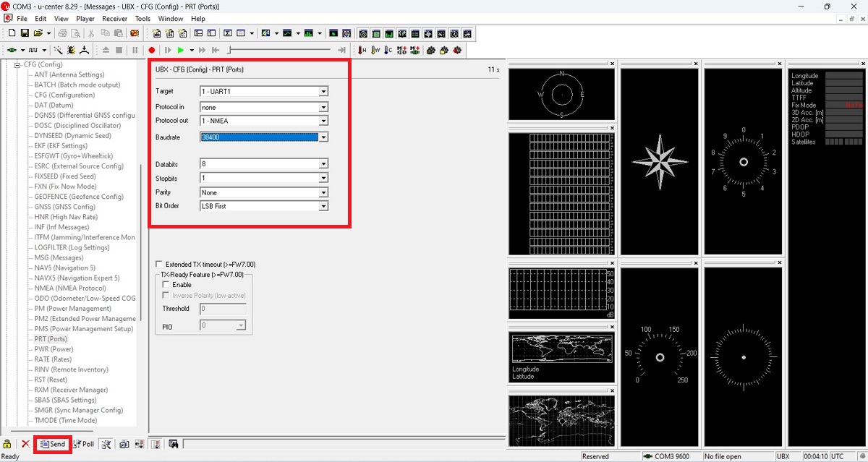The width and height of the screenshot is (868, 462).
Task: Click the debug bug icon in toolbar
Action: point(71,50)
